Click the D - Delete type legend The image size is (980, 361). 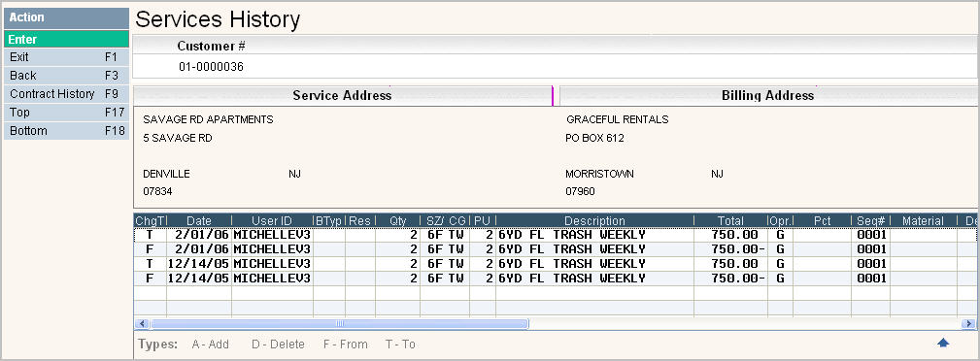[278, 345]
